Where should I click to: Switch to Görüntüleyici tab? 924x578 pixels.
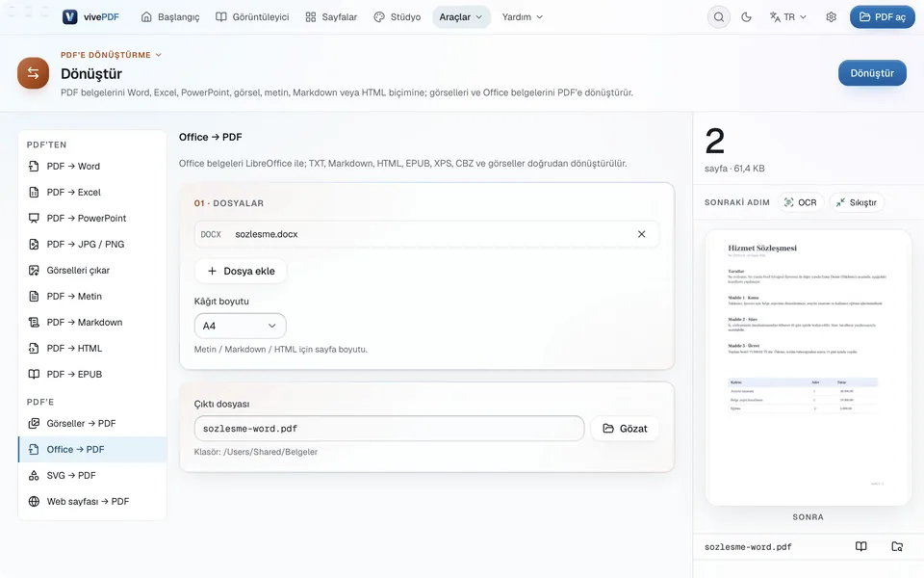coord(252,17)
